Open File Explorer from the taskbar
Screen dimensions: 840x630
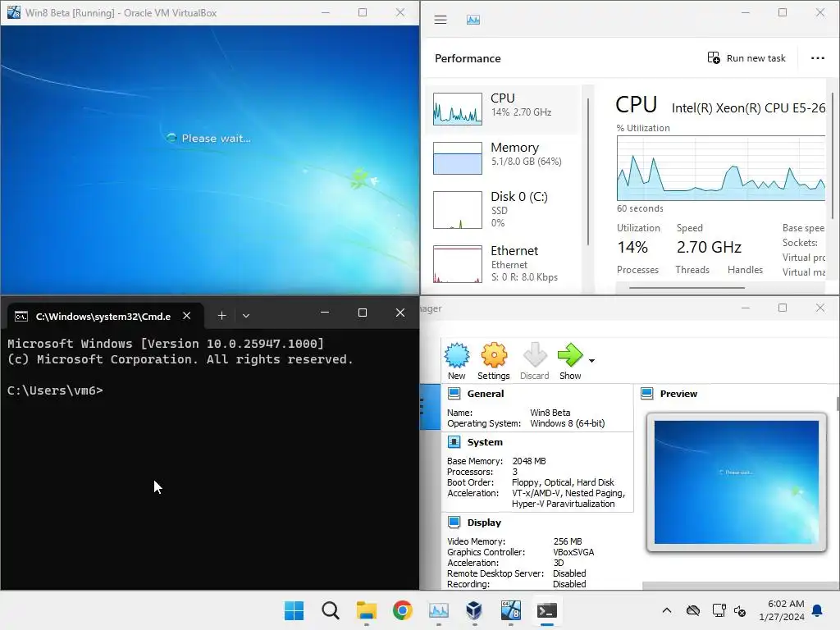[x=367, y=610]
